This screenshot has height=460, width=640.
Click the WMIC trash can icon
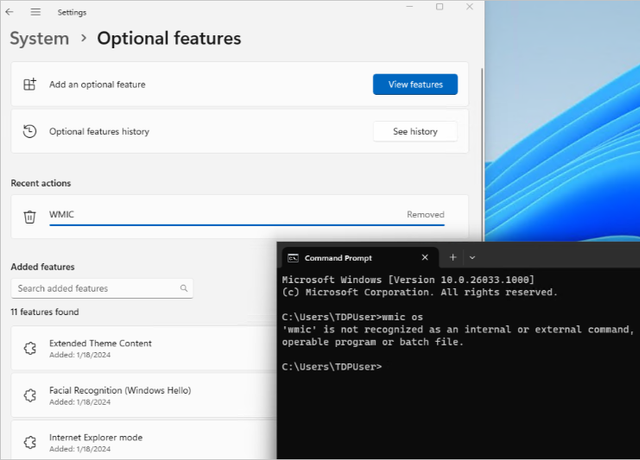tap(29, 217)
